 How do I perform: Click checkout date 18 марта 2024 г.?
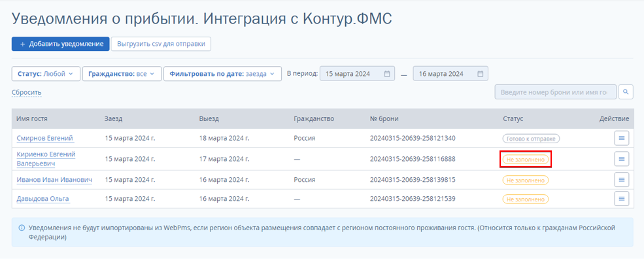(x=224, y=138)
